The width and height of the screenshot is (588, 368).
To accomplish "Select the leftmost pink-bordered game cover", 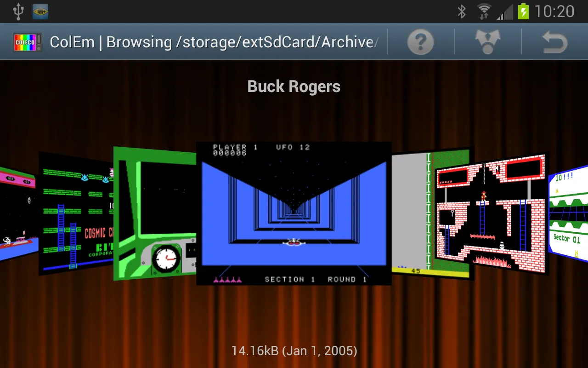I will [x=17, y=214].
